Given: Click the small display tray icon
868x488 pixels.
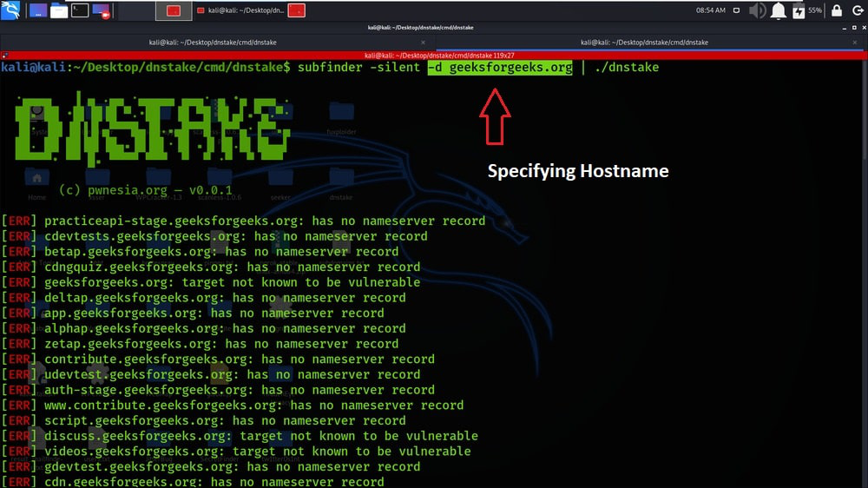Looking at the screenshot, I should (x=736, y=10).
